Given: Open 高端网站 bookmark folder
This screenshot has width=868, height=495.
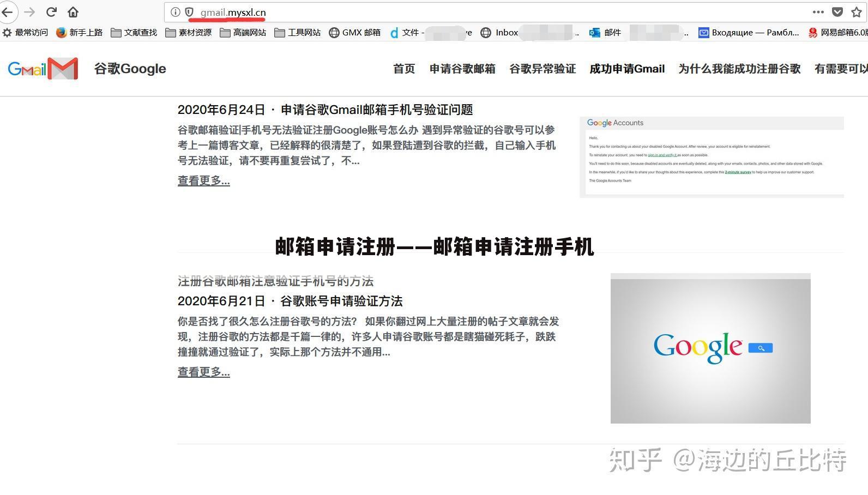Looking at the screenshot, I should [243, 33].
